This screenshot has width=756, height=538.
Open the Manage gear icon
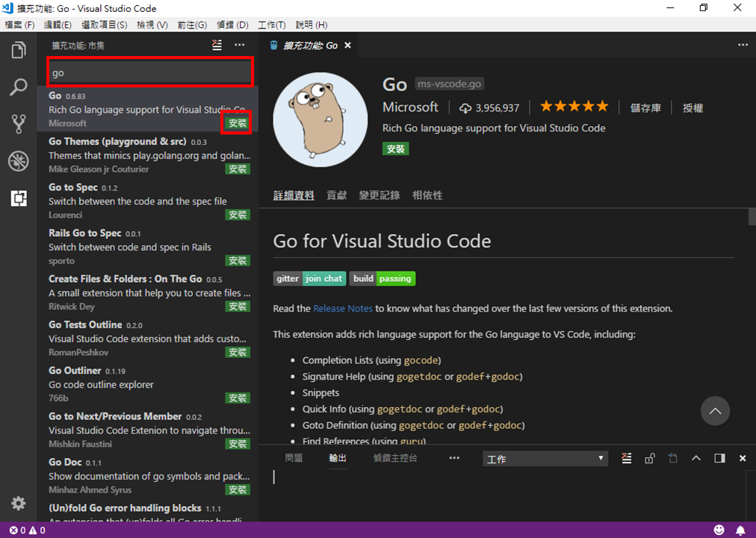click(x=19, y=504)
